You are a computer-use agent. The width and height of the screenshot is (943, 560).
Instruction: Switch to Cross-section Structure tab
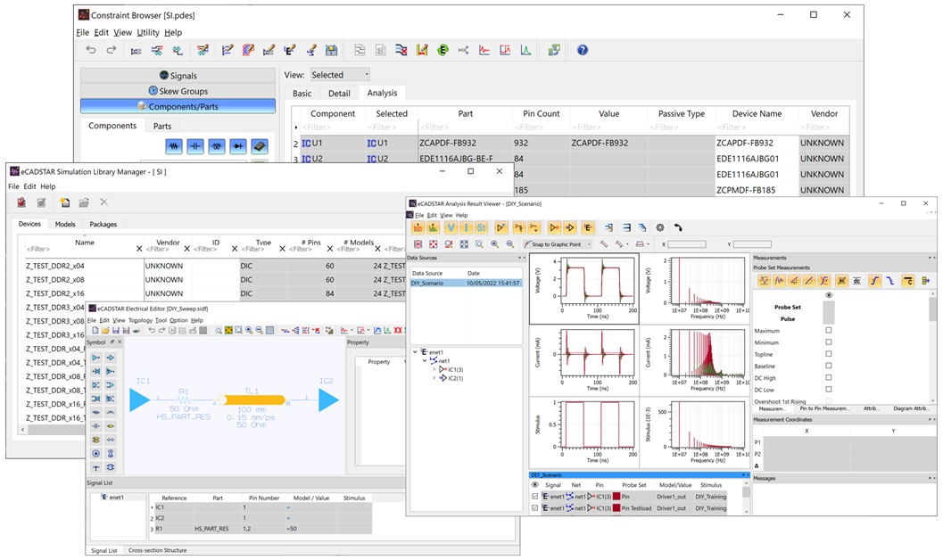coord(158,550)
